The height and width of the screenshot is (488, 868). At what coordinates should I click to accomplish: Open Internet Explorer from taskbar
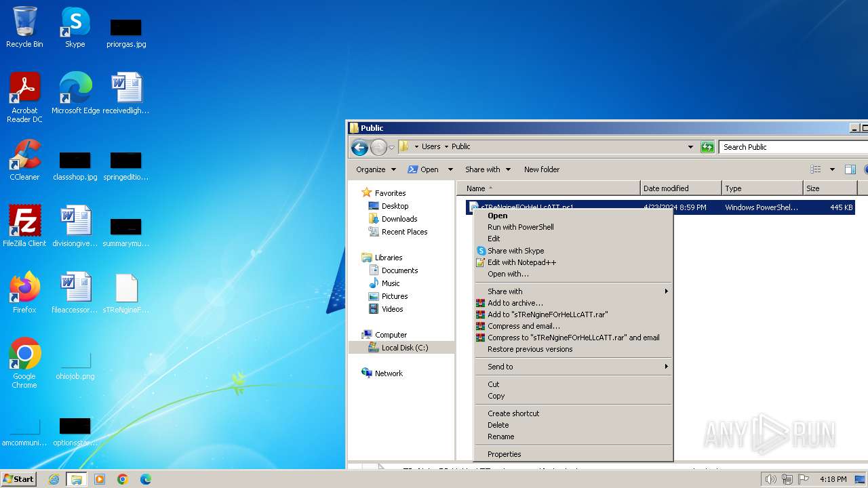pyautogui.click(x=54, y=479)
